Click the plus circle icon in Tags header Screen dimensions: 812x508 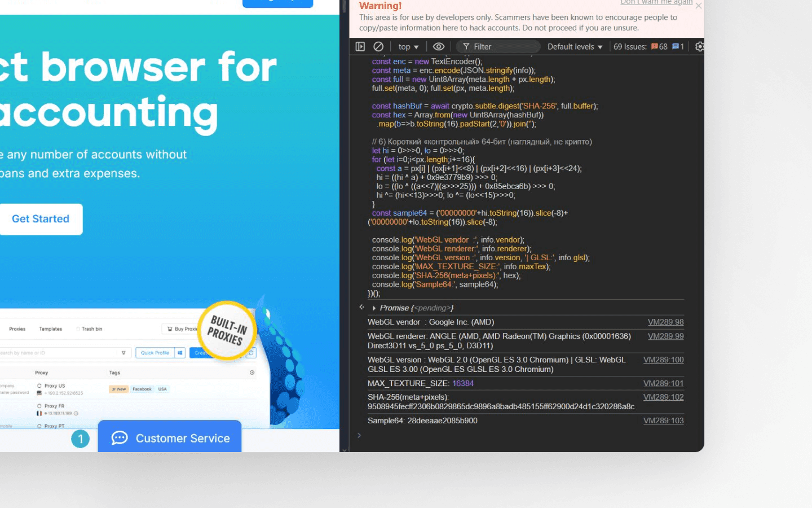252,373
